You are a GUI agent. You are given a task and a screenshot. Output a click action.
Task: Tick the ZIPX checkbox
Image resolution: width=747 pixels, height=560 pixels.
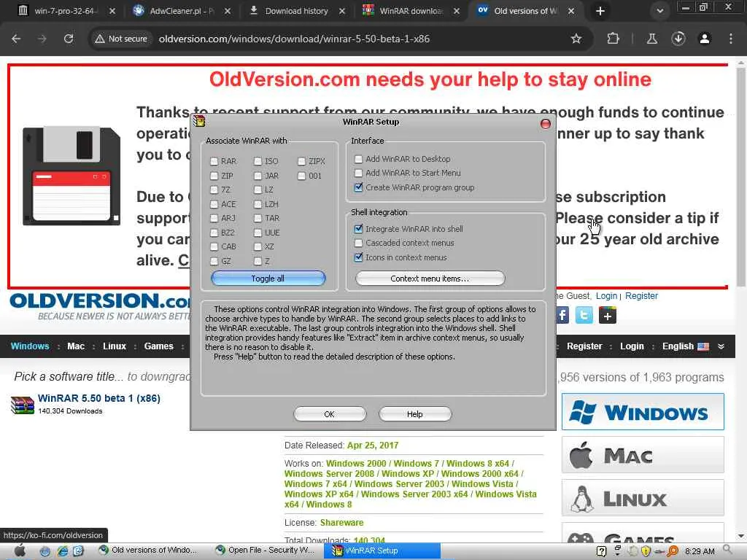(301, 161)
